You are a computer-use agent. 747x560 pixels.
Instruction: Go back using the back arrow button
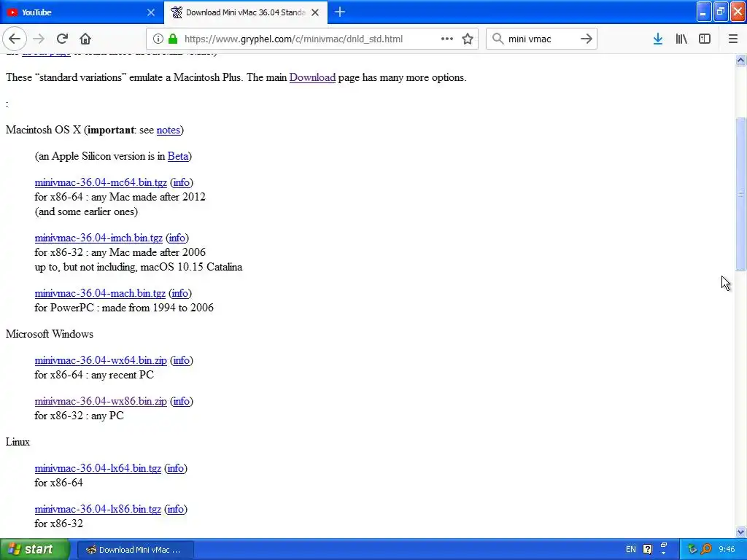coord(15,39)
